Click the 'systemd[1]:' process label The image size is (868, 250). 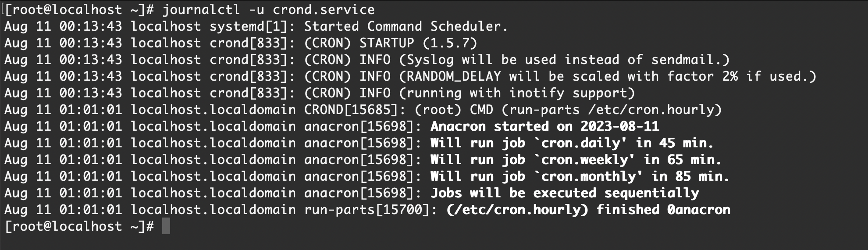(248, 26)
